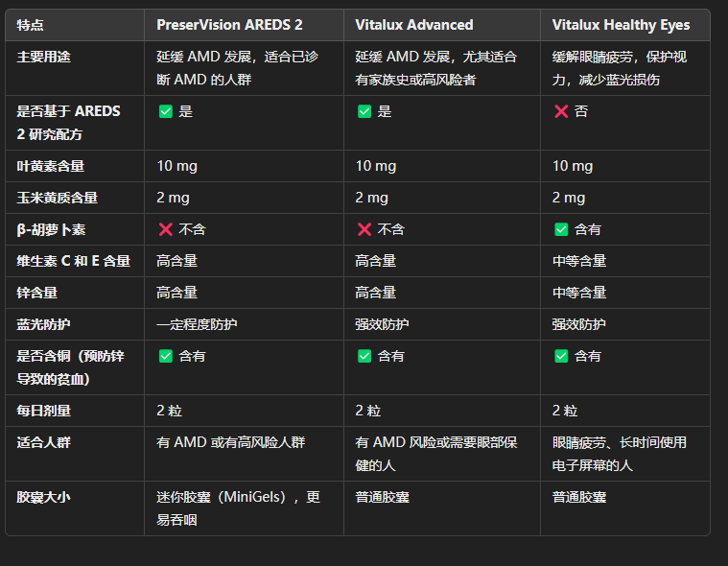Image resolution: width=728 pixels, height=566 pixels.
Task: Click the 胶囊大小 row label
Action: [44, 497]
